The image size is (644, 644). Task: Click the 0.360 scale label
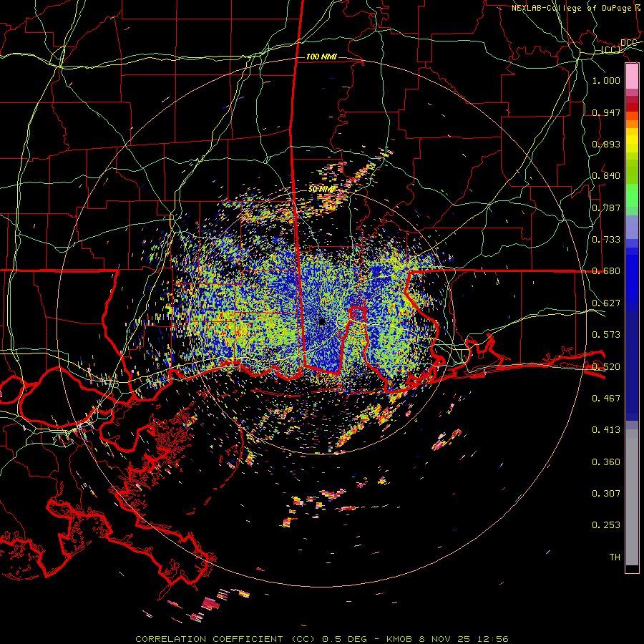pos(606,462)
